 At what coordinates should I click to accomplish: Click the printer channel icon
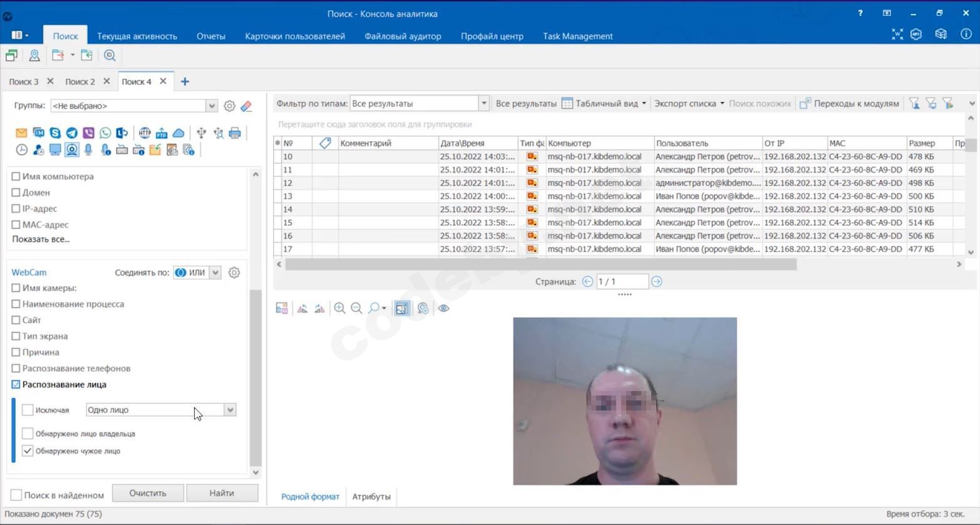coord(235,133)
